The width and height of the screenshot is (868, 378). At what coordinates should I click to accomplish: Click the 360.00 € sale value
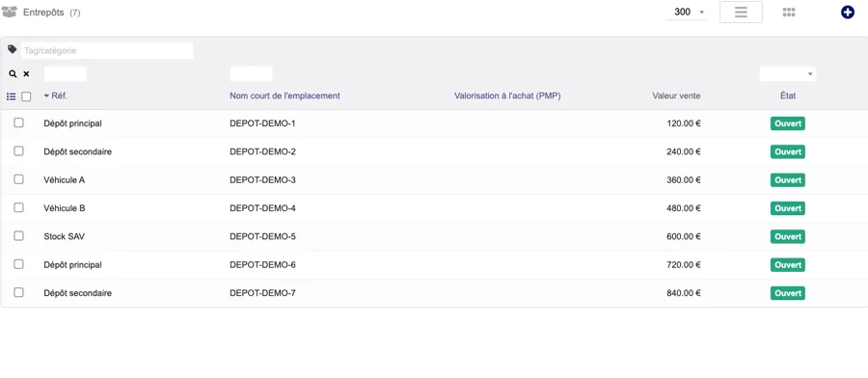pos(684,180)
